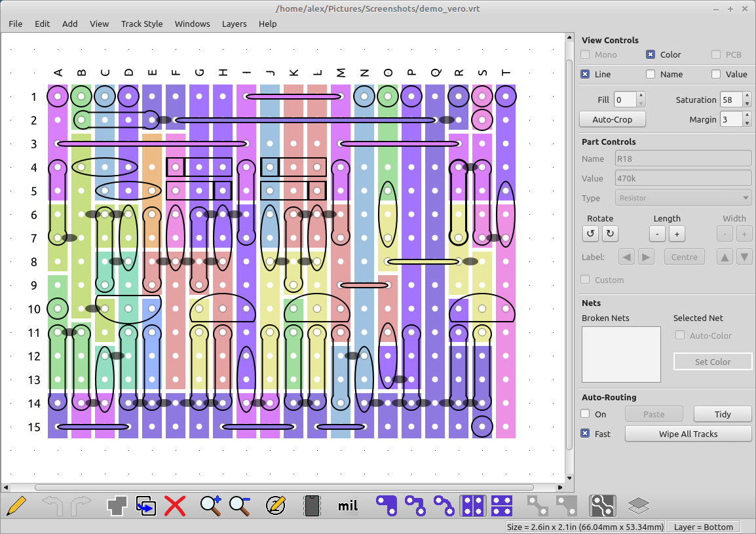The image size is (756, 534).
Task: Open the Layers icon at toolbar right
Action: pyautogui.click(x=638, y=505)
